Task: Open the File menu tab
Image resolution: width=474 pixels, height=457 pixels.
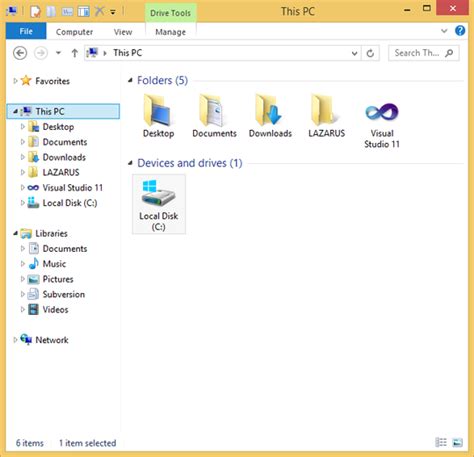Action: tap(26, 31)
